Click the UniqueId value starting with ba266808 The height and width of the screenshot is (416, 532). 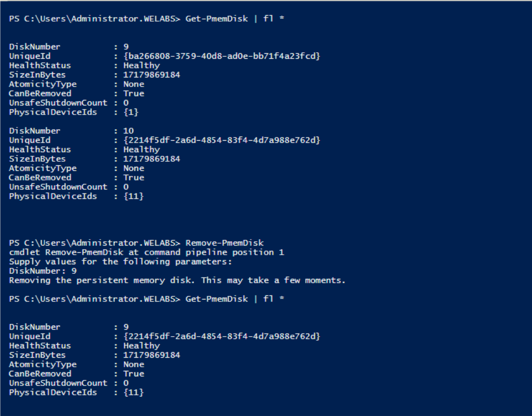pos(221,56)
